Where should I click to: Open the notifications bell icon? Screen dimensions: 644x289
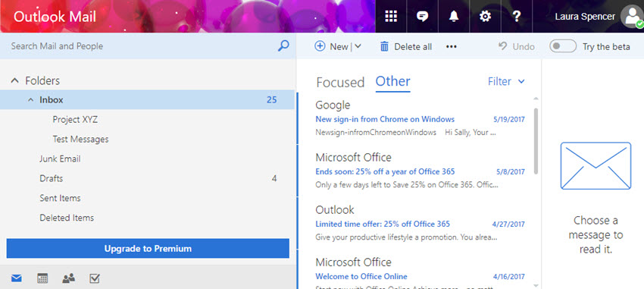[x=454, y=17]
